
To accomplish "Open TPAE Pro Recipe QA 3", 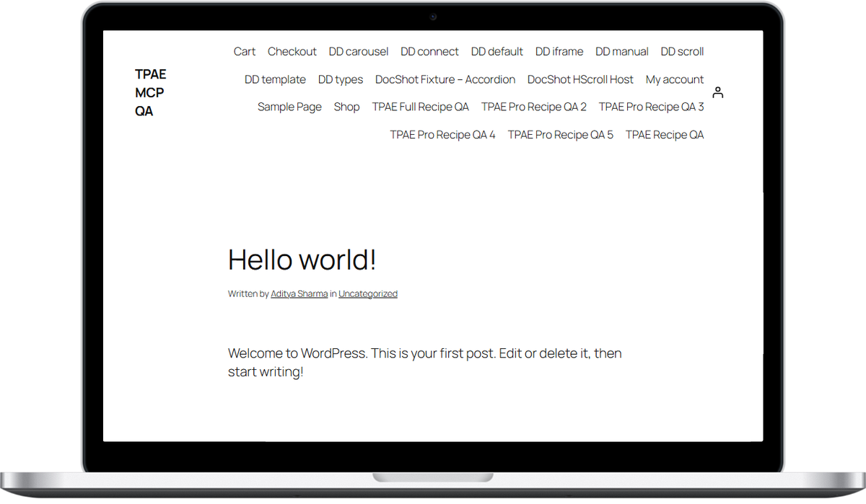I will point(651,107).
